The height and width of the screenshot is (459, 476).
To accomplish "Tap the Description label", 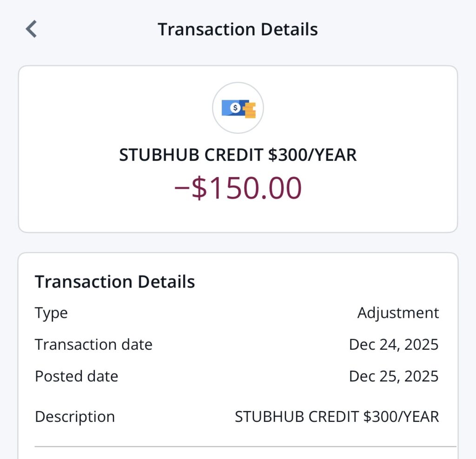I will (x=74, y=416).
